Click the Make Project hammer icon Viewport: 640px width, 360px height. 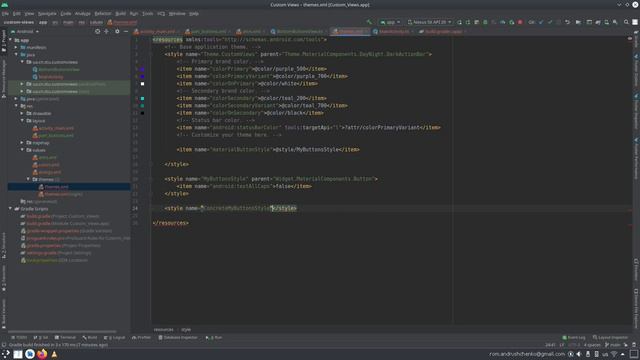click(x=369, y=22)
